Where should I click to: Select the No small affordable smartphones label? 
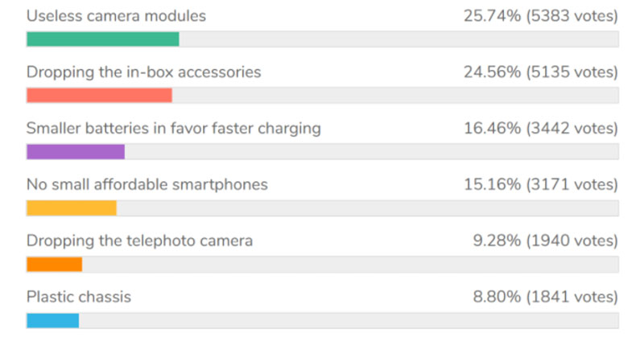click(x=147, y=185)
